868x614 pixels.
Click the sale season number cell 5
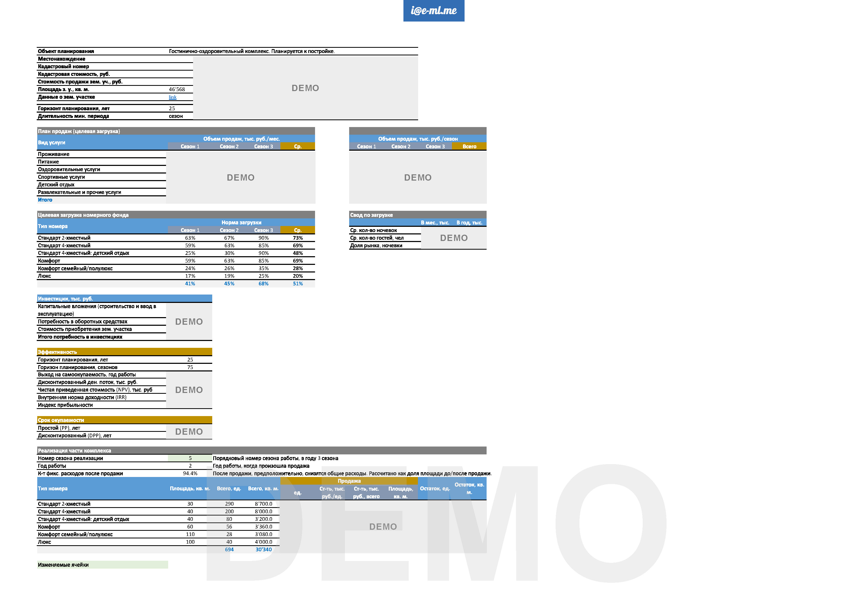tap(190, 458)
